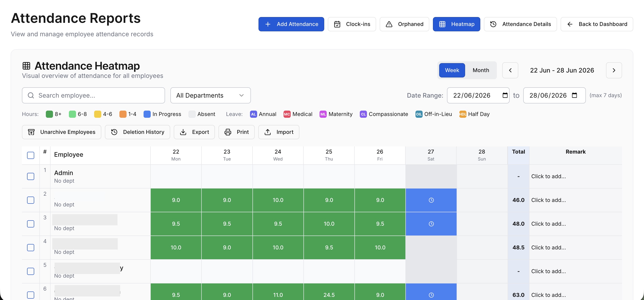Open the start date calendar picker icon

(505, 95)
